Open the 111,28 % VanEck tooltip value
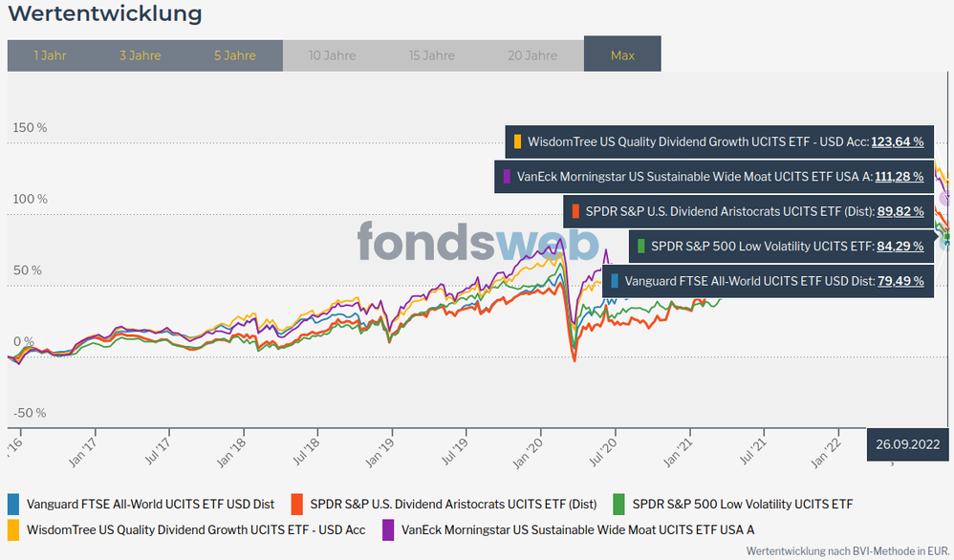The image size is (954, 560). (x=897, y=177)
